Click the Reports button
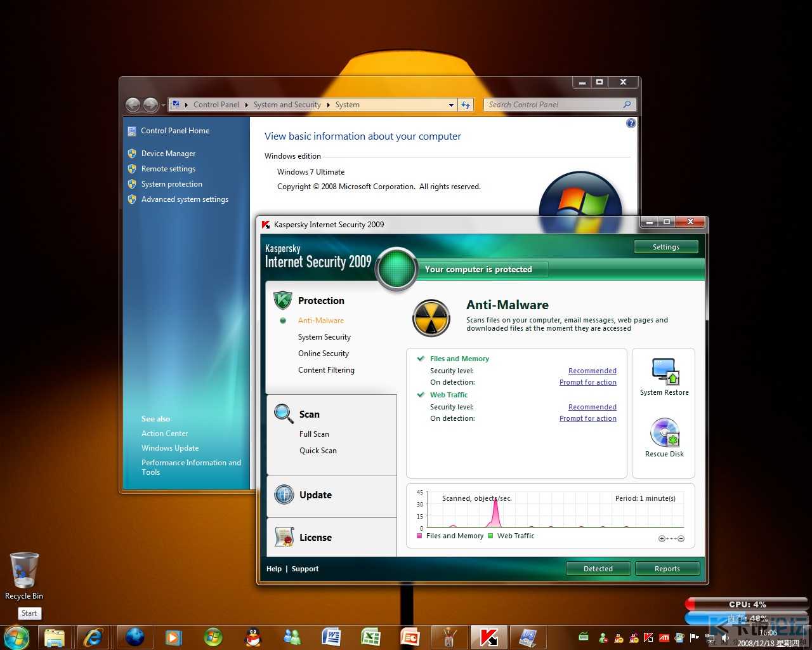 coord(667,569)
